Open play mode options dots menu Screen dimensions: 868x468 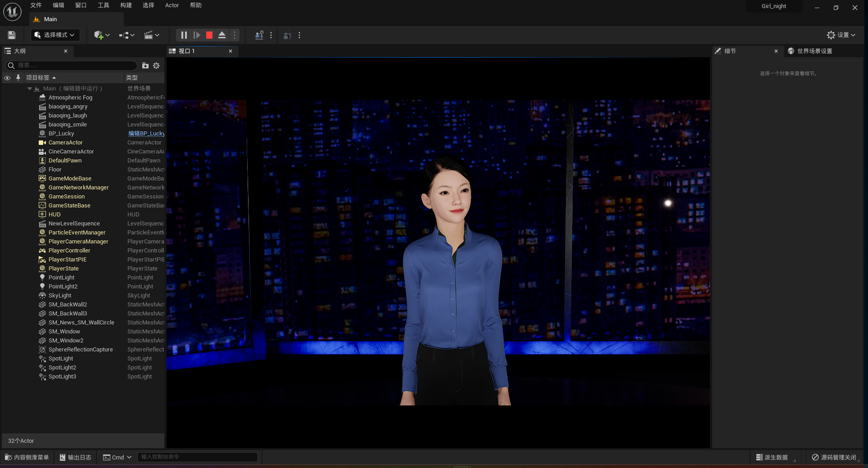point(235,35)
